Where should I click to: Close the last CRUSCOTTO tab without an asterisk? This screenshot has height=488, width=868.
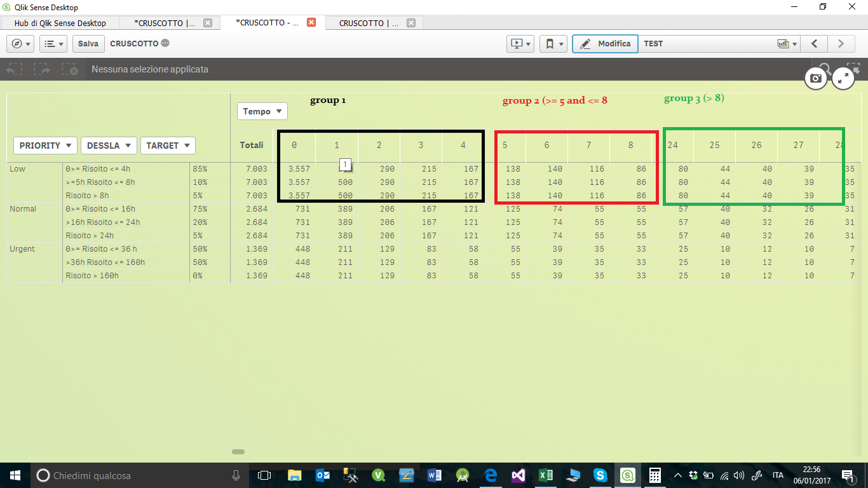[411, 23]
